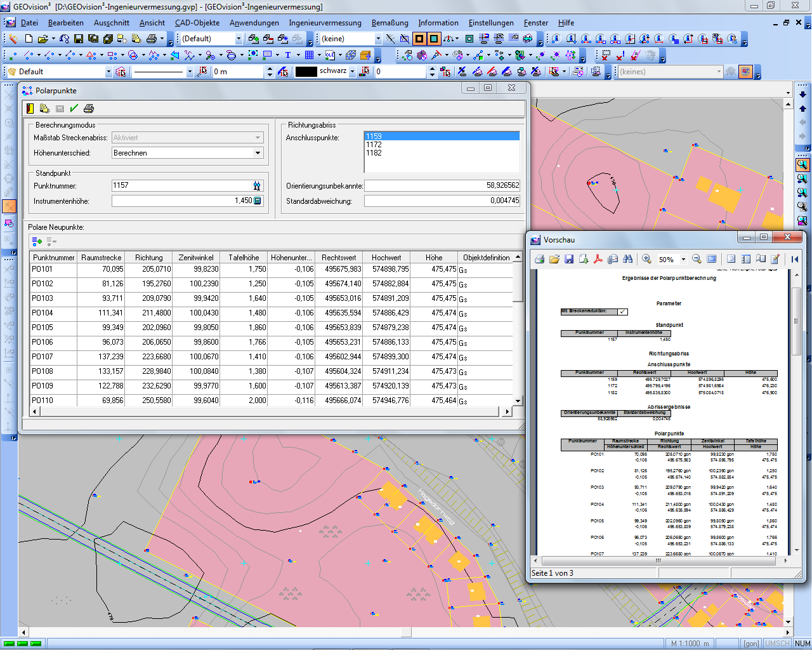Zoom out with the Vorschau magnifier minus
The width and height of the screenshot is (812, 650).
pos(697,259)
